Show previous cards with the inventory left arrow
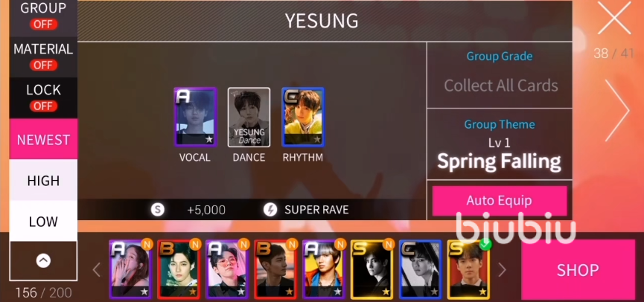 (x=97, y=270)
